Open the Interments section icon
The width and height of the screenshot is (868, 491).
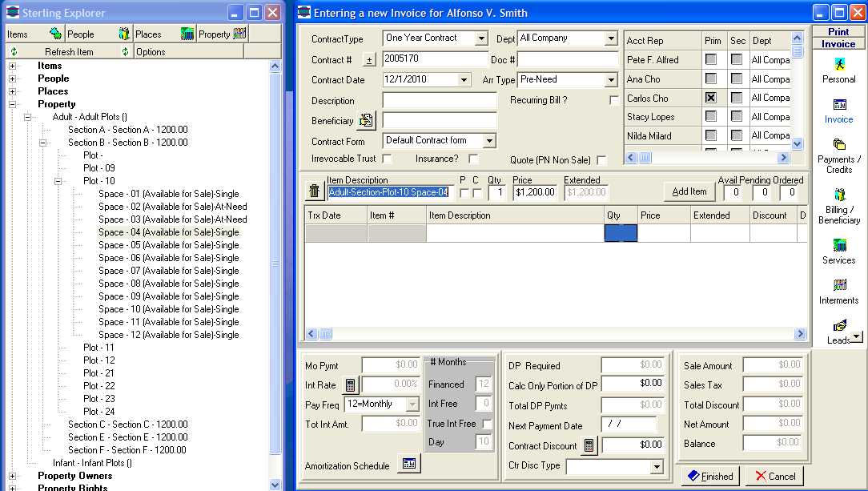pos(838,286)
